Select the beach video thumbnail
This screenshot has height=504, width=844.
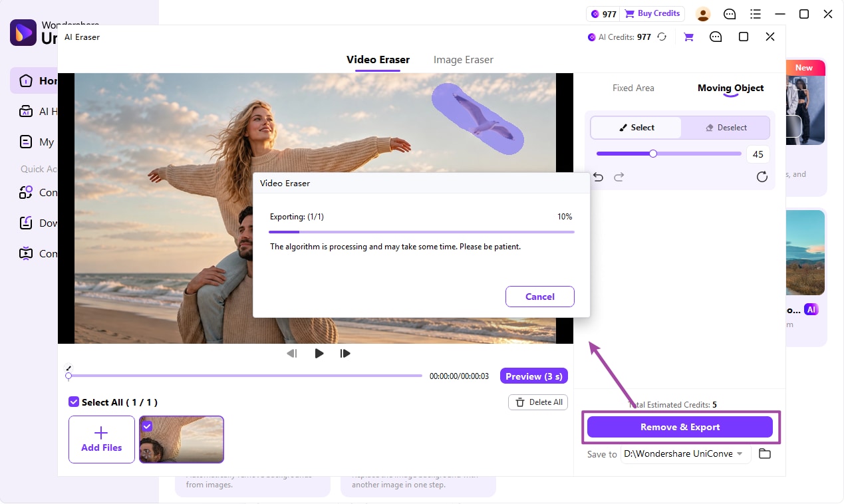[182, 440]
